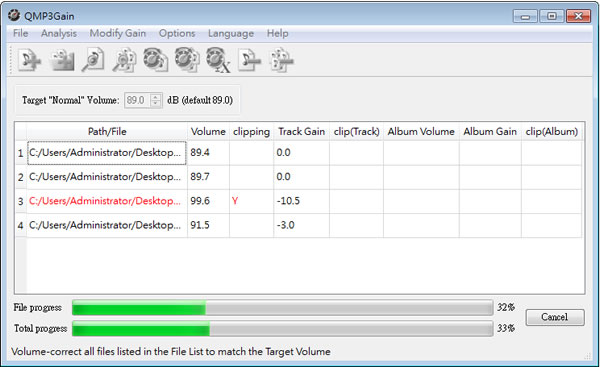Click the 32% file progress label
This screenshot has width=600, height=367.
(505, 307)
